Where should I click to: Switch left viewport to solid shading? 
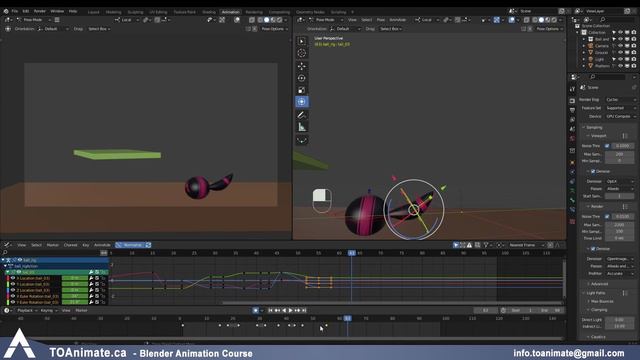click(267, 20)
